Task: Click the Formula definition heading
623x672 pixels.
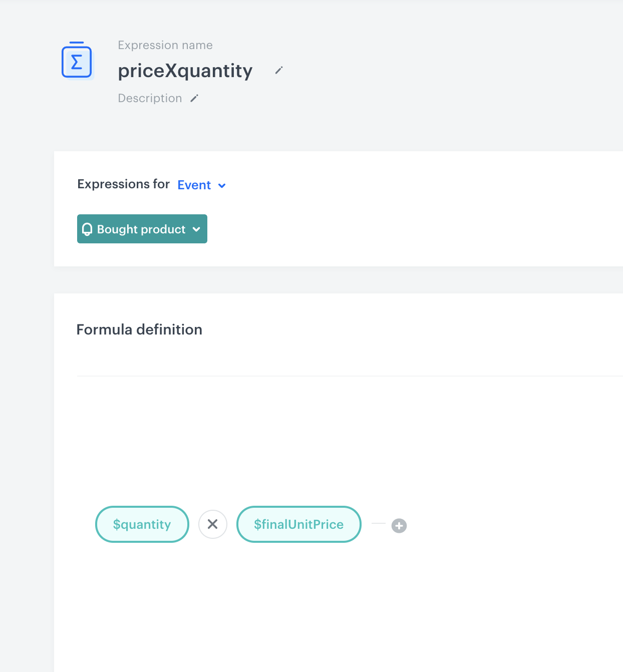Action: (x=139, y=329)
